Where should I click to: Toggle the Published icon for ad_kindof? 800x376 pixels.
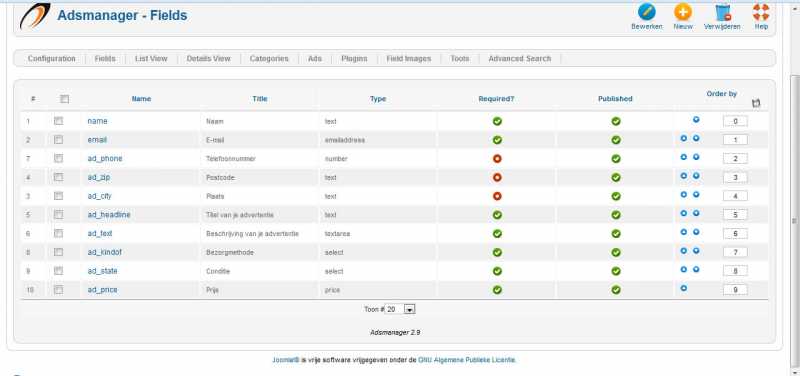pyautogui.click(x=616, y=253)
